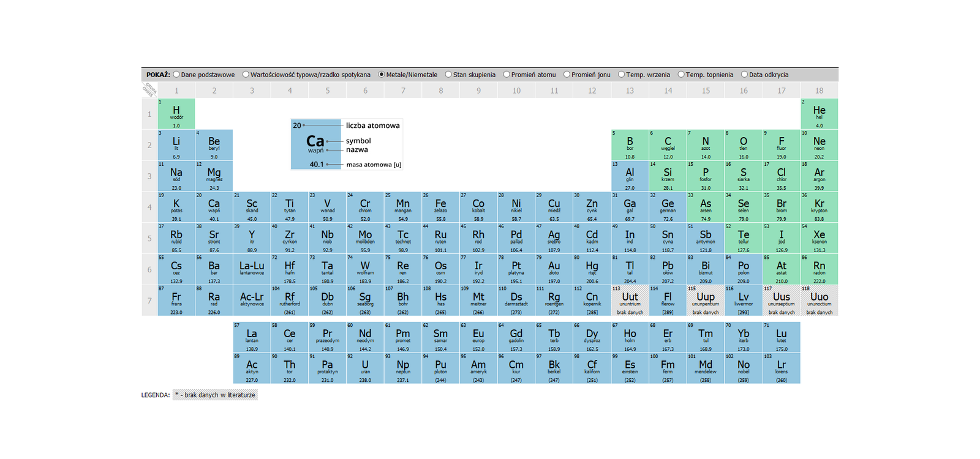Click the gold (Au) złoto element
The width and height of the screenshot is (980, 459).
coord(554,269)
